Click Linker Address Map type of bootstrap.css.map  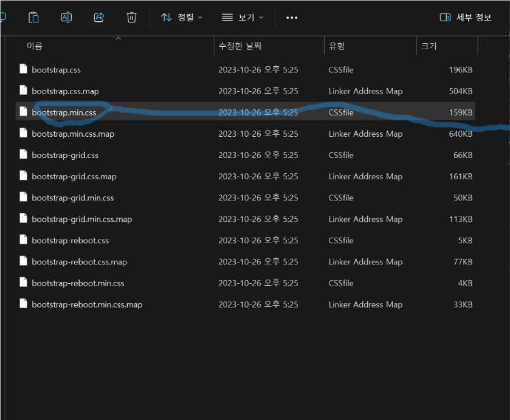coord(365,91)
